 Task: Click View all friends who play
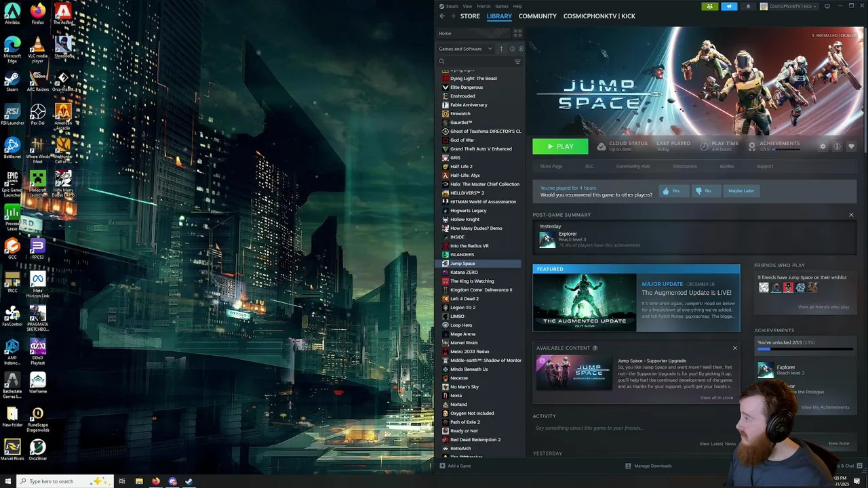pyautogui.click(x=823, y=307)
